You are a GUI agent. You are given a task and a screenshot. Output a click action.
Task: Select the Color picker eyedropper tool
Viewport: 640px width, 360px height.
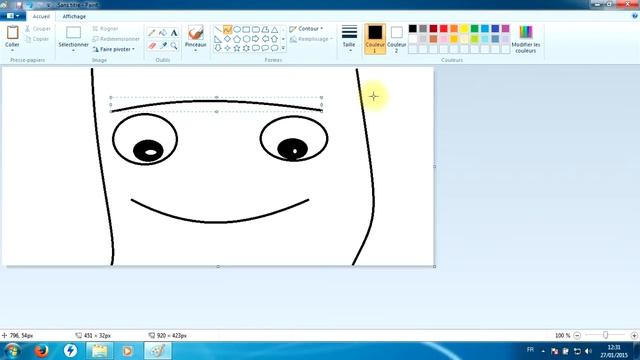[163, 46]
